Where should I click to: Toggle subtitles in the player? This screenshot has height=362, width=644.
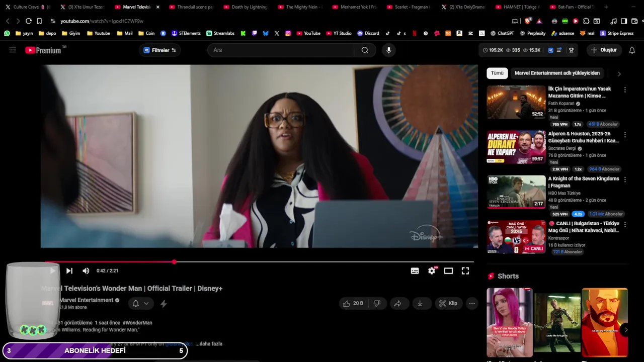tap(415, 270)
